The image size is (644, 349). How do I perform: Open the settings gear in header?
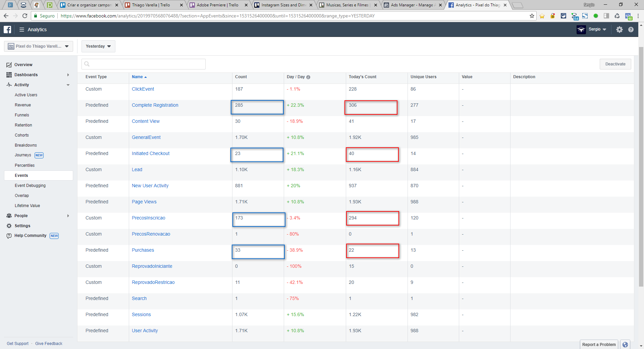tap(619, 30)
